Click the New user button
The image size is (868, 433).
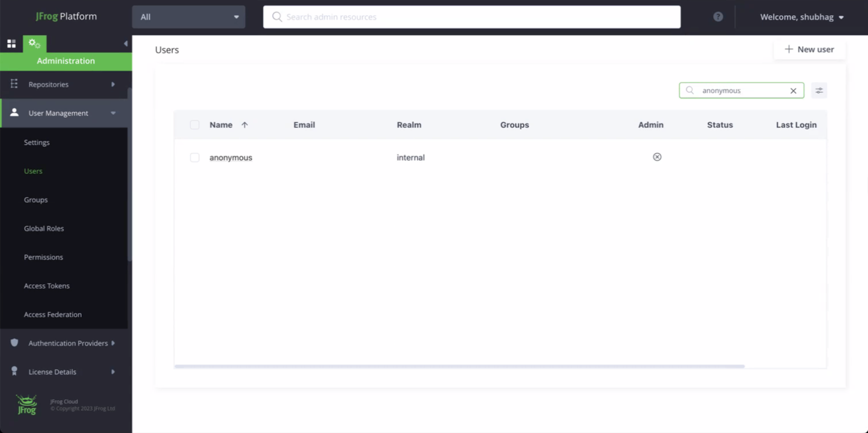click(809, 49)
